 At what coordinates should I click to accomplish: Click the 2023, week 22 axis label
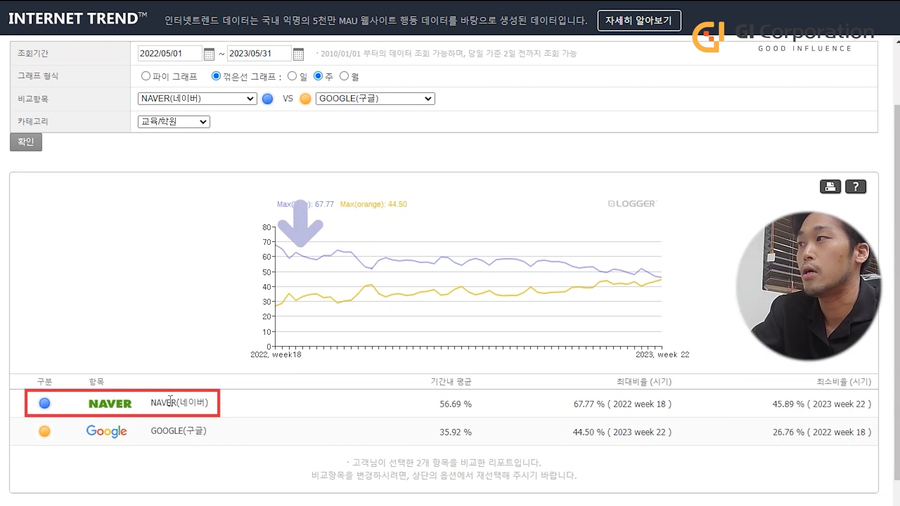coord(662,355)
